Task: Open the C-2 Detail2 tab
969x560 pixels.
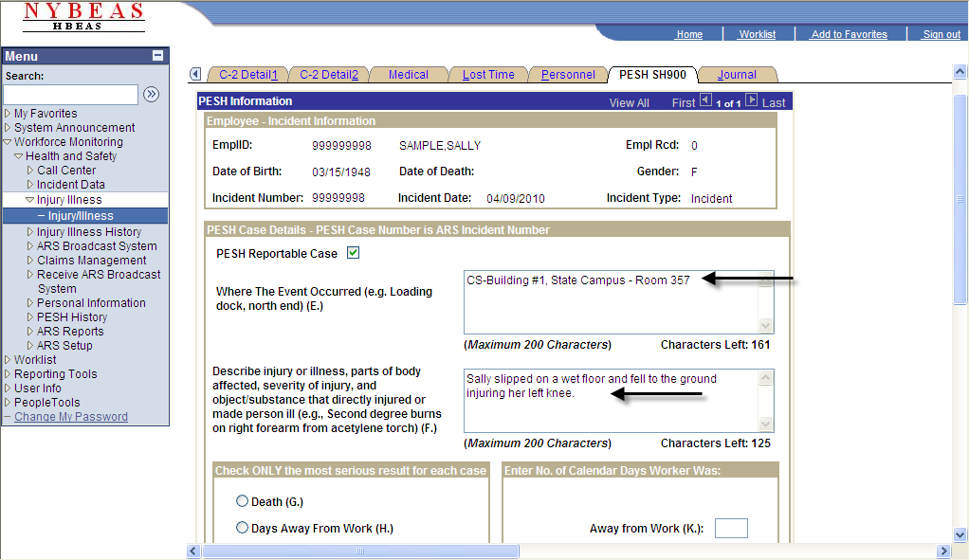Action: (329, 75)
